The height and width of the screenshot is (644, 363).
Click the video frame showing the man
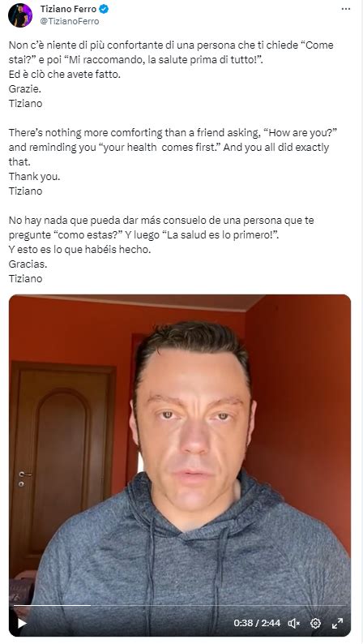pos(180,452)
